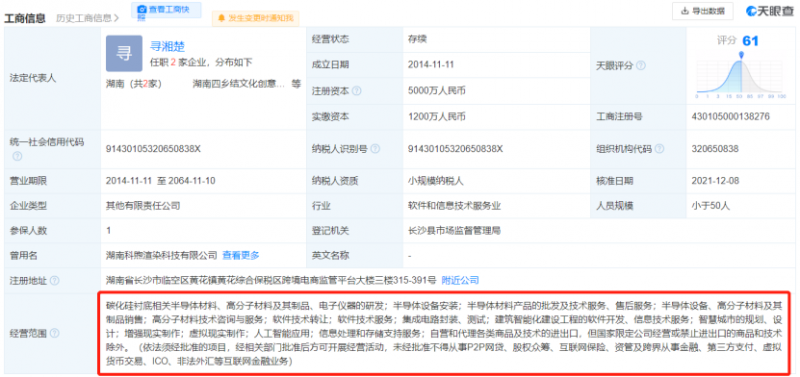Click 查看工商快照 button
Viewport: 800px width, 377px height.
(166, 10)
